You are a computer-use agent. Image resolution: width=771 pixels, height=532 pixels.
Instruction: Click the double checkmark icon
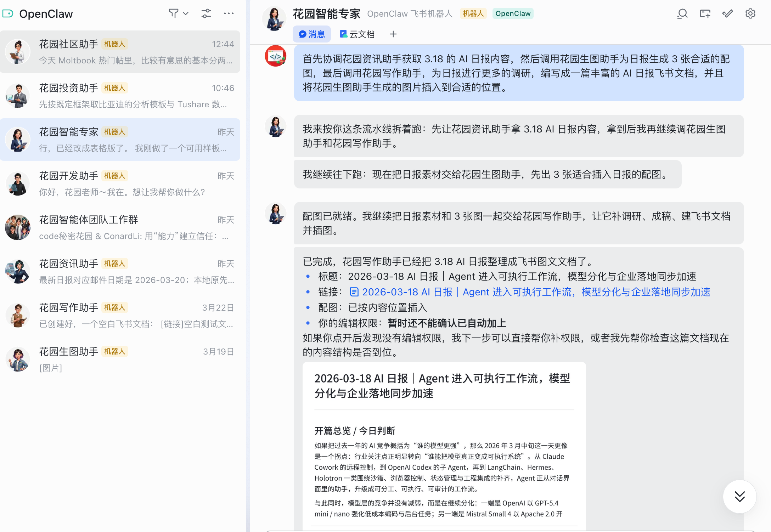(x=727, y=14)
